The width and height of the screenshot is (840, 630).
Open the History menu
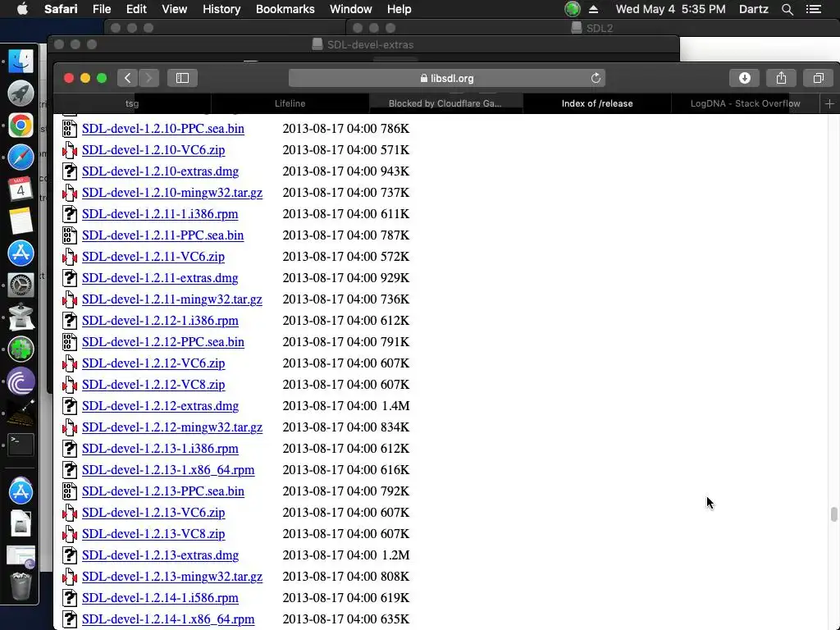[x=221, y=9]
